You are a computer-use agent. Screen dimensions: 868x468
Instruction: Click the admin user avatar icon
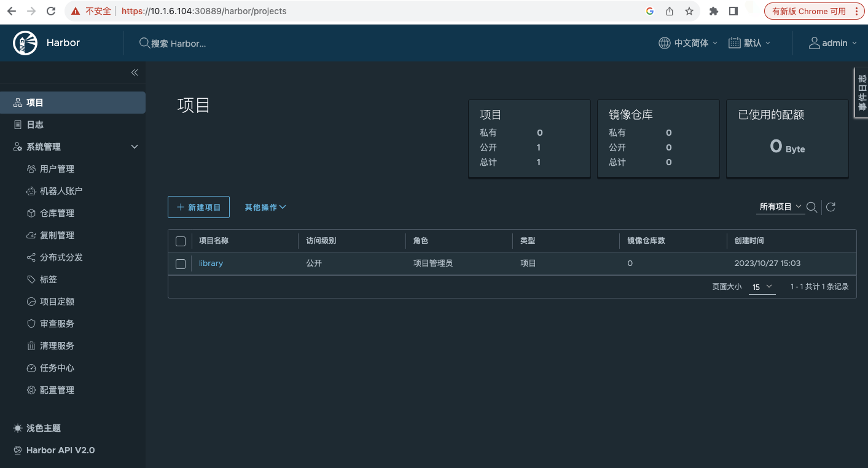[815, 43]
